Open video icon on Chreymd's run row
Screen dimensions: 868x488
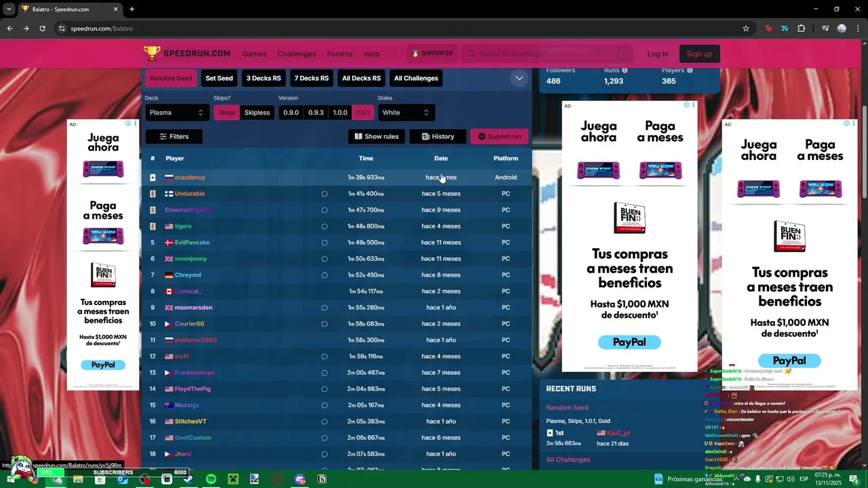[324, 275]
